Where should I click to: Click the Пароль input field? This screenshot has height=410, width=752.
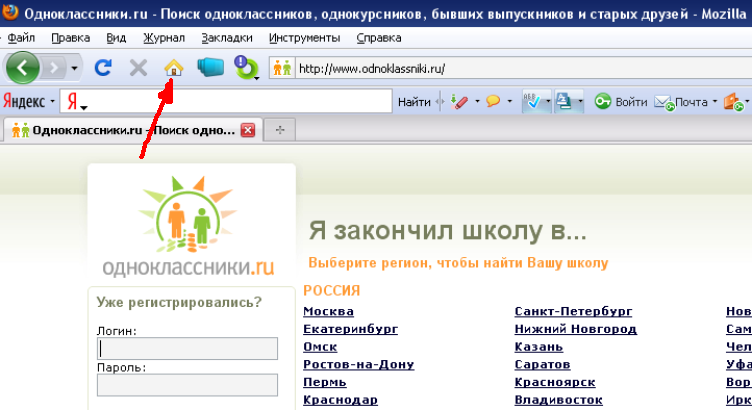click(187, 385)
